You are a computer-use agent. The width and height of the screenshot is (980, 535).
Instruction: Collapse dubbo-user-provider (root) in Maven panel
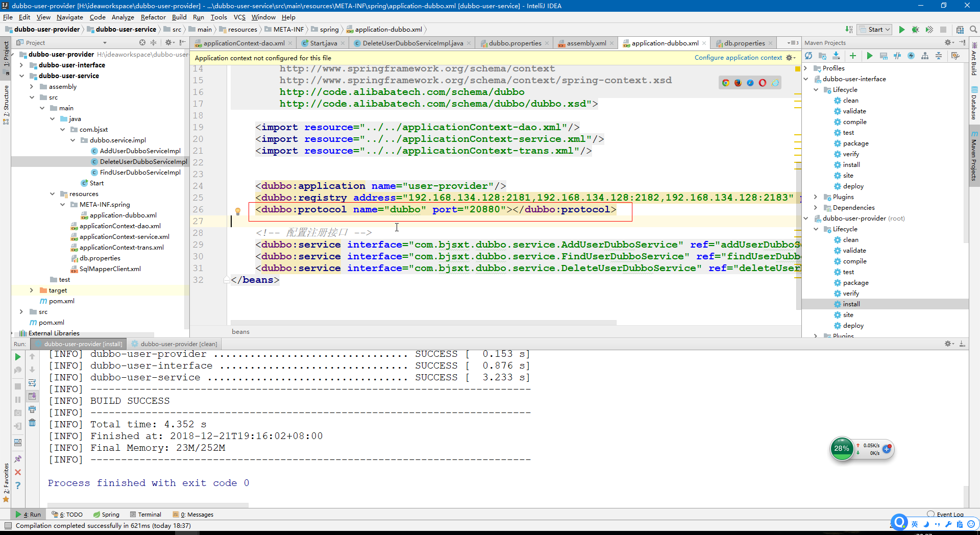tap(806, 218)
